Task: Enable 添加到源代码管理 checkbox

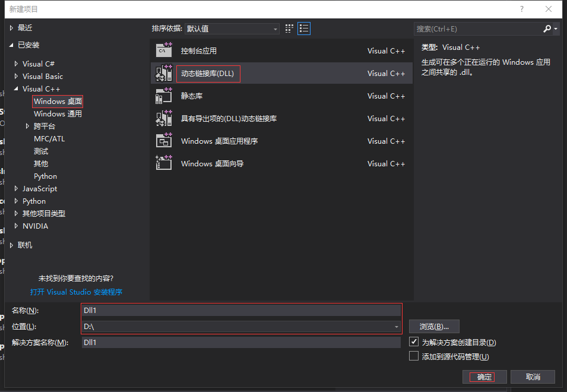Action: coord(414,356)
